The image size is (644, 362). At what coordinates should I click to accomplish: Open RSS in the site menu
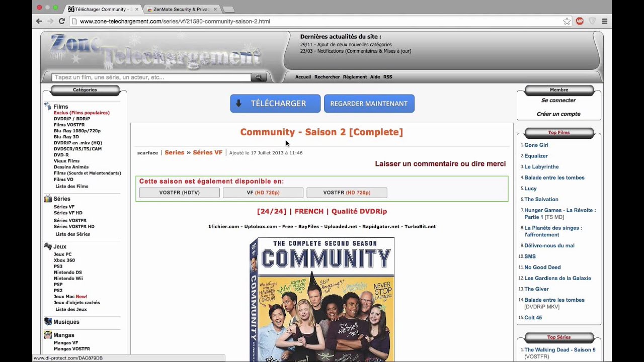(387, 77)
